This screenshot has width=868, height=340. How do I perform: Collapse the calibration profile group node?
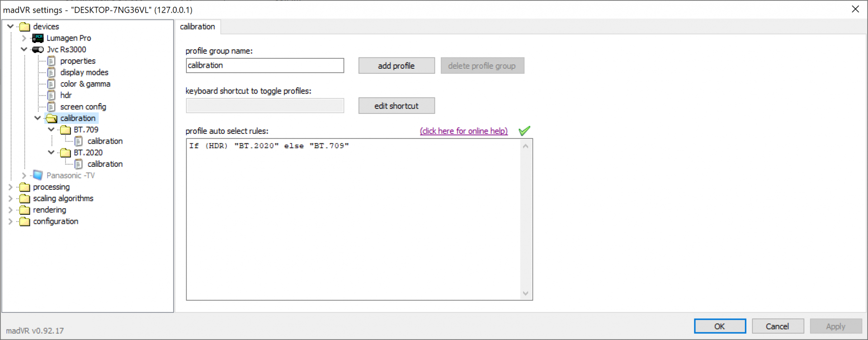(x=38, y=118)
